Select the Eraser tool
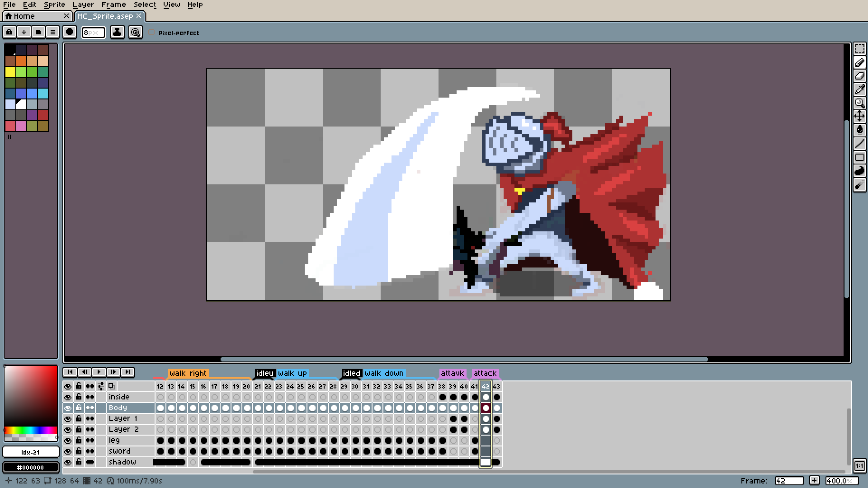 click(x=859, y=76)
